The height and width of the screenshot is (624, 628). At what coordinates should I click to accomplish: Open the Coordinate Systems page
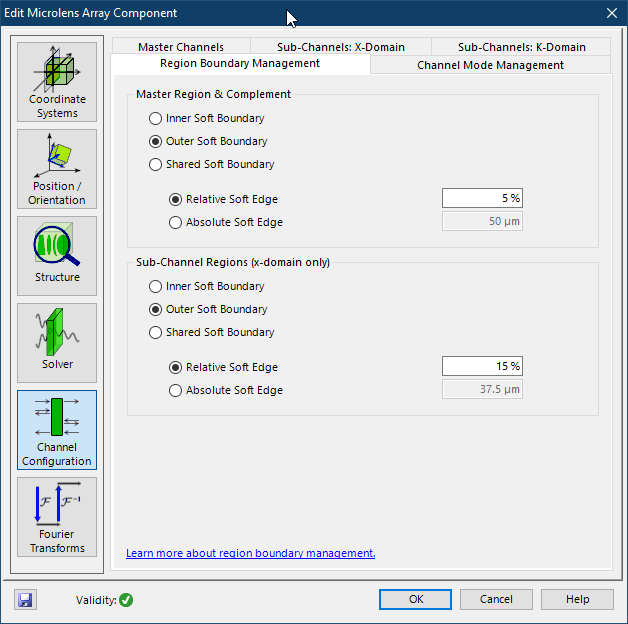[57, 82]
